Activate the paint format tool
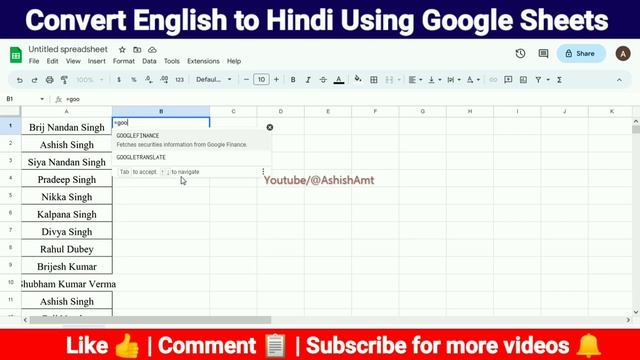640x360 pixels. (64, 80)
